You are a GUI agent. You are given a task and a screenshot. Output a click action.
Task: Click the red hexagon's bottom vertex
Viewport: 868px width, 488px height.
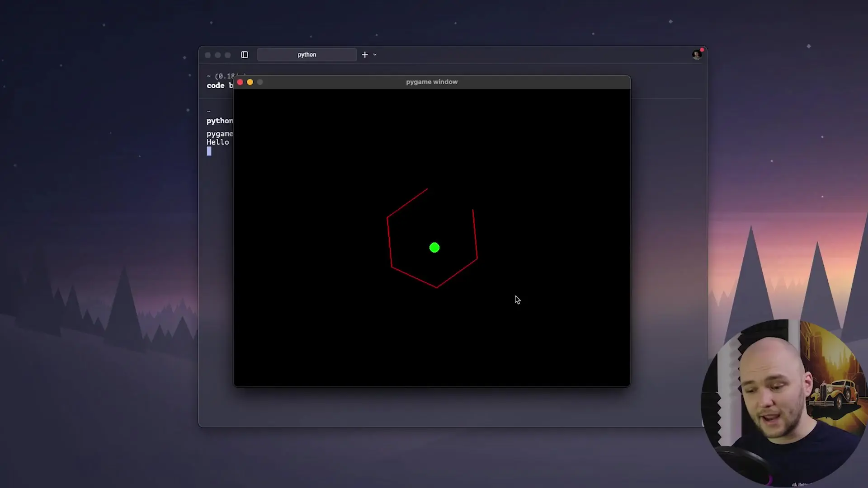(x=437, y=287)
